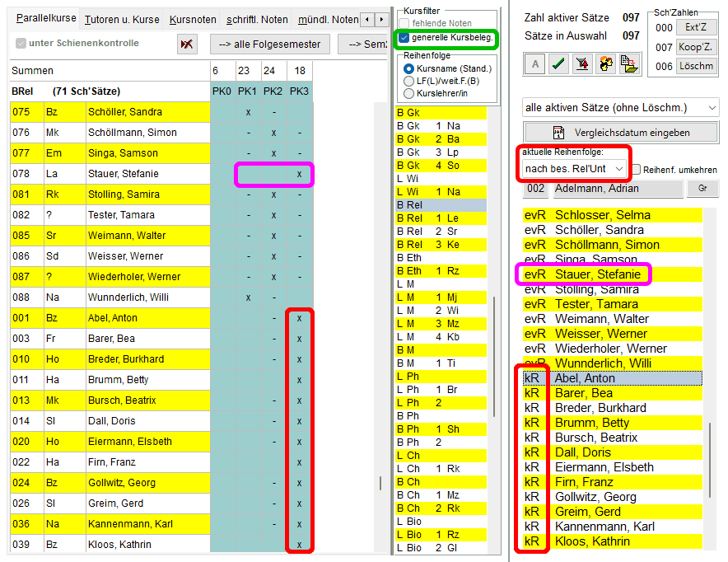Click the student group faces icon

(x=606, y=64)
